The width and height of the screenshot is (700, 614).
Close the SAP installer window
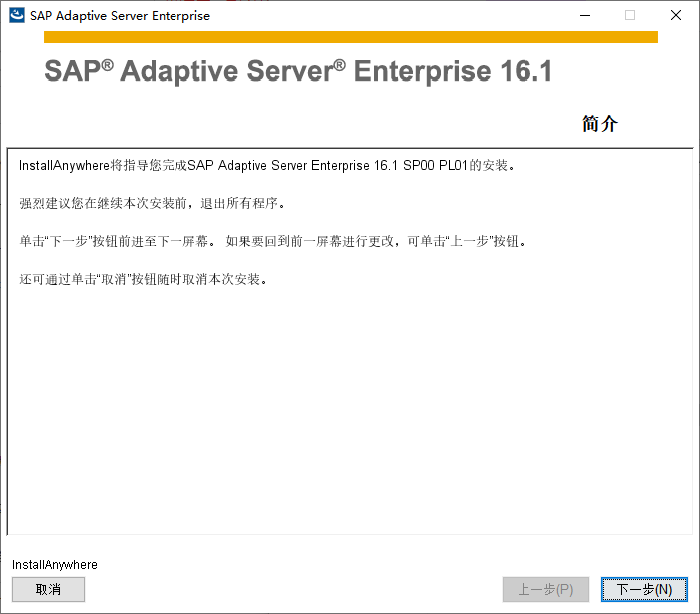676,15
